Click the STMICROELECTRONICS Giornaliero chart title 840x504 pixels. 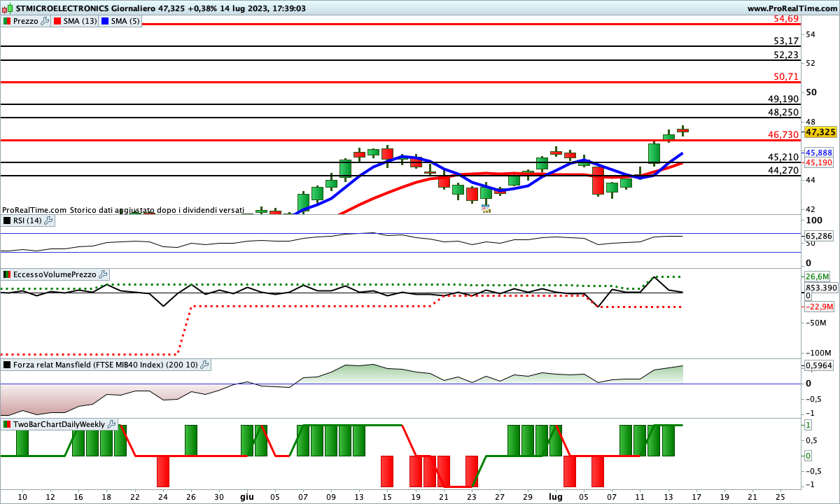pos(161,8)
